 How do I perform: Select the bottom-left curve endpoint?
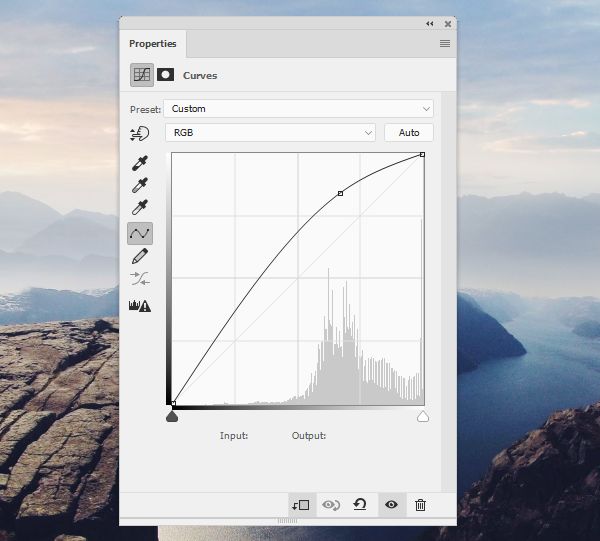click(x=173, y=403)
